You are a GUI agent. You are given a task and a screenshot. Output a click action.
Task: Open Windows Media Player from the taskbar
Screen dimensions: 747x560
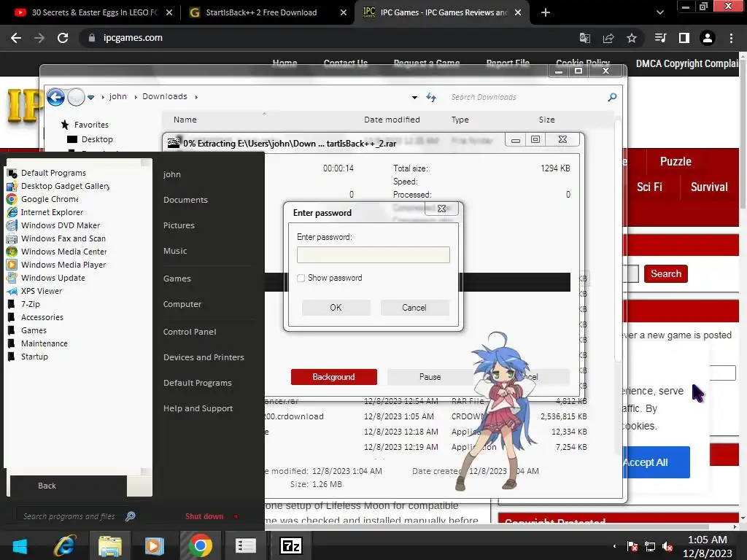click(155, 545)
